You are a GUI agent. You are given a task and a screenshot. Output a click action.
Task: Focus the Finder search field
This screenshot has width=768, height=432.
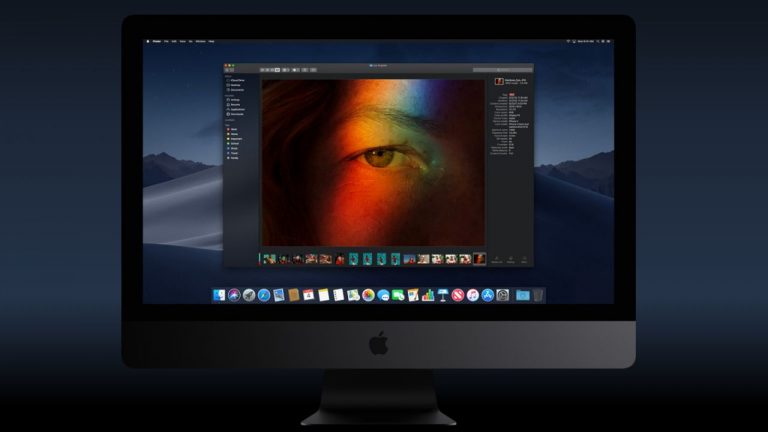(x=502, y=70)
